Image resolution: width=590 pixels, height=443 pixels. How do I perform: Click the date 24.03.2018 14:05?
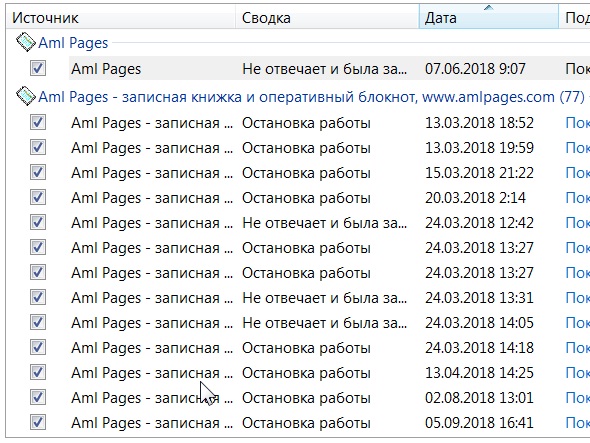(479, 323)
